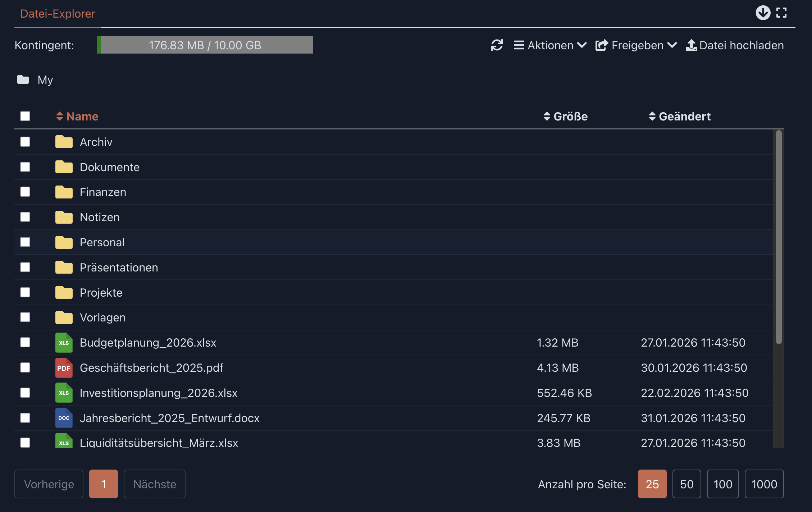Check the Finanzen folder checkbox
This screenshot has height=512, width=812.
pyautogui.click(x=25, y=192)
